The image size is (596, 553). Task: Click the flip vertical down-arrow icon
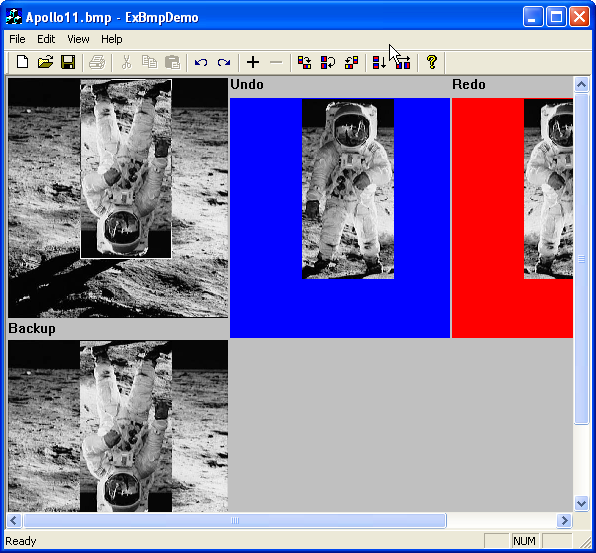point(379,62)
